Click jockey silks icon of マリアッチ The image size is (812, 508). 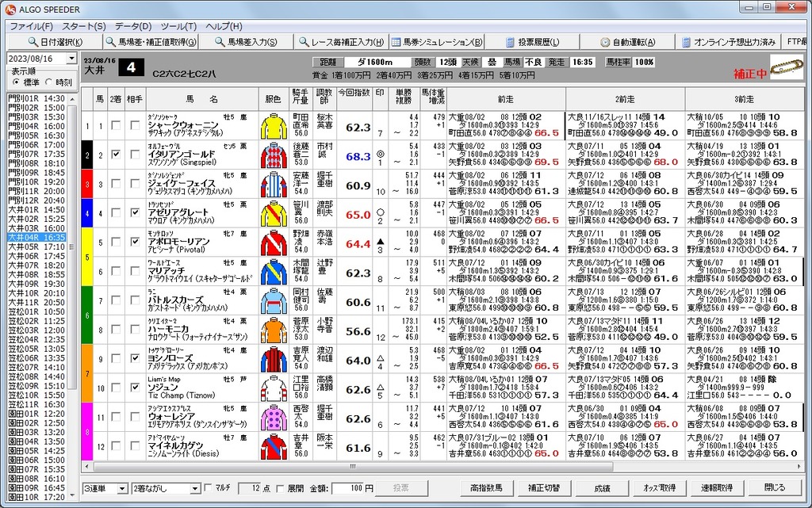coord(274,272)
